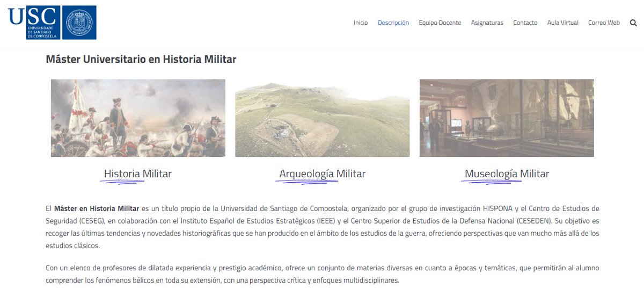Image resolution: width=644 pixels, height=303 pixels.
Task: Click bold text Máster en Historia Militar
Action: click(x=97, y=208)
